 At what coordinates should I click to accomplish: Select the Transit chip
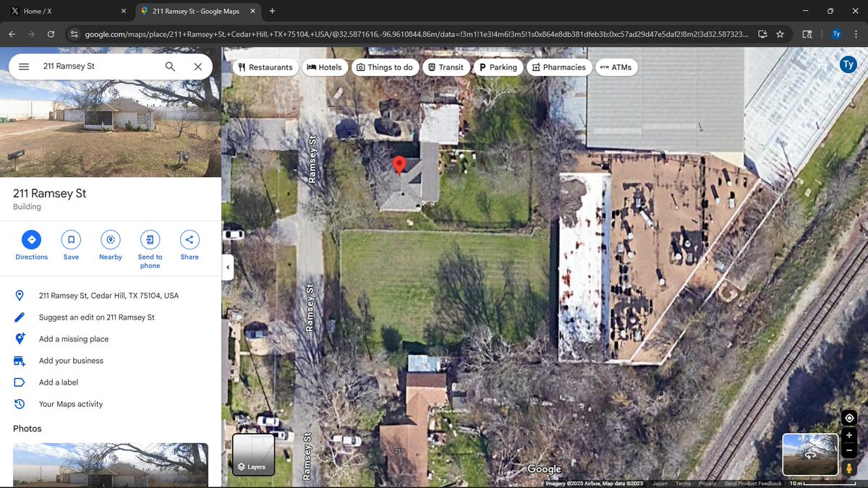click(x=446, y=67)
